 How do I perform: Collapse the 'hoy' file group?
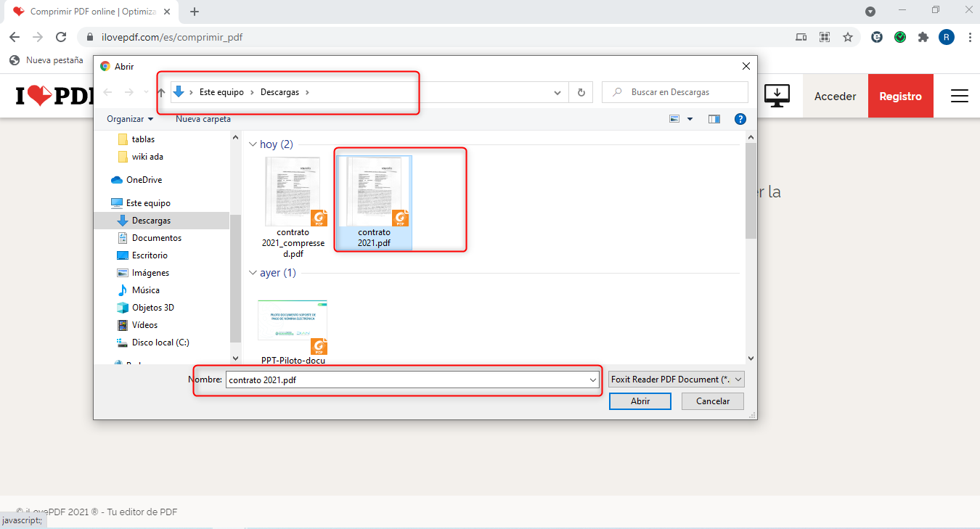[253, 144]
